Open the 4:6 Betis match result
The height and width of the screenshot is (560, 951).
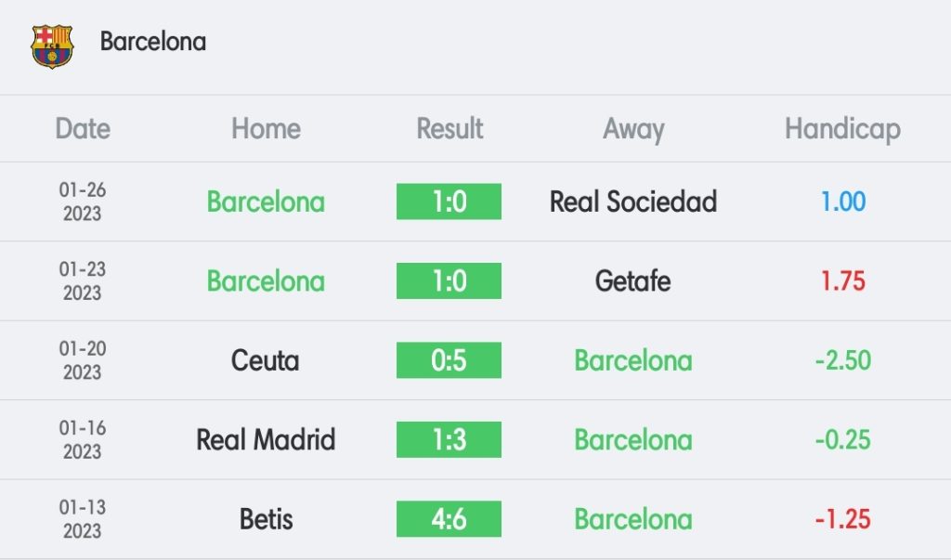(449, 519)
